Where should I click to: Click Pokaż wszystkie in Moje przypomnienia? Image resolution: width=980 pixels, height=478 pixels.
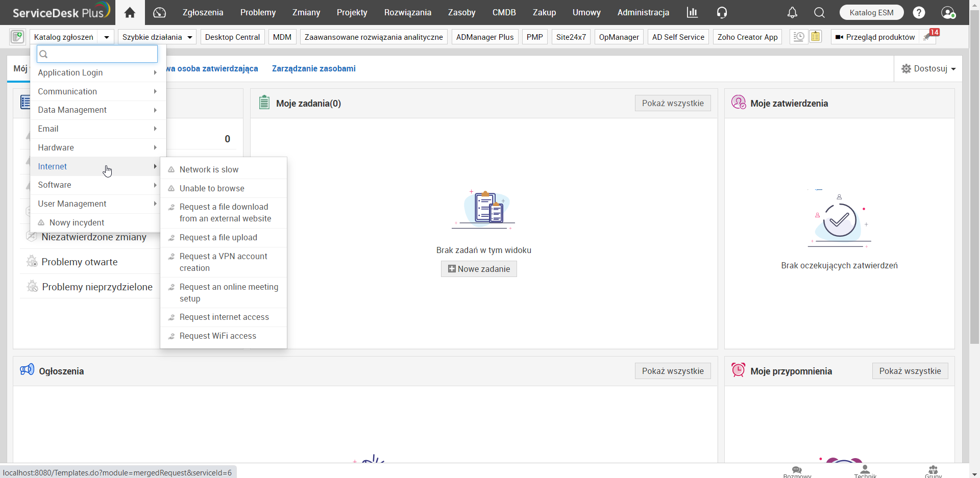point(910,371)
